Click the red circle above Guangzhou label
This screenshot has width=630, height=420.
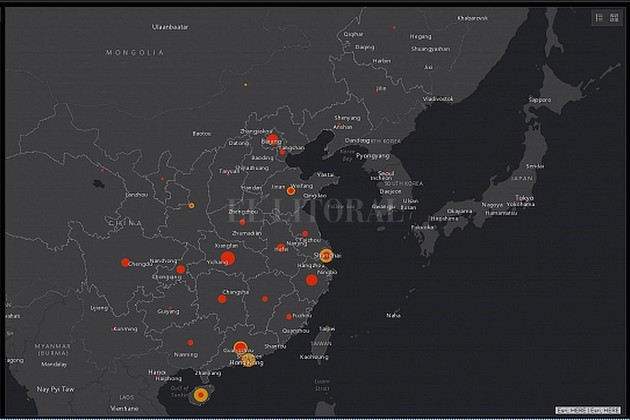click(241, 346)
